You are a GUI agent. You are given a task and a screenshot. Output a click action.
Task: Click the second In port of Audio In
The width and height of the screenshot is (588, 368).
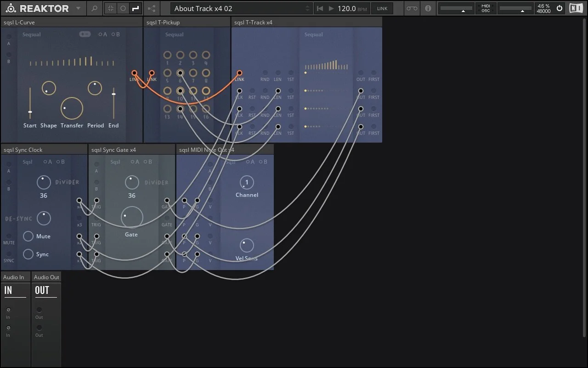pyautogui.click(x=8, y=328)
